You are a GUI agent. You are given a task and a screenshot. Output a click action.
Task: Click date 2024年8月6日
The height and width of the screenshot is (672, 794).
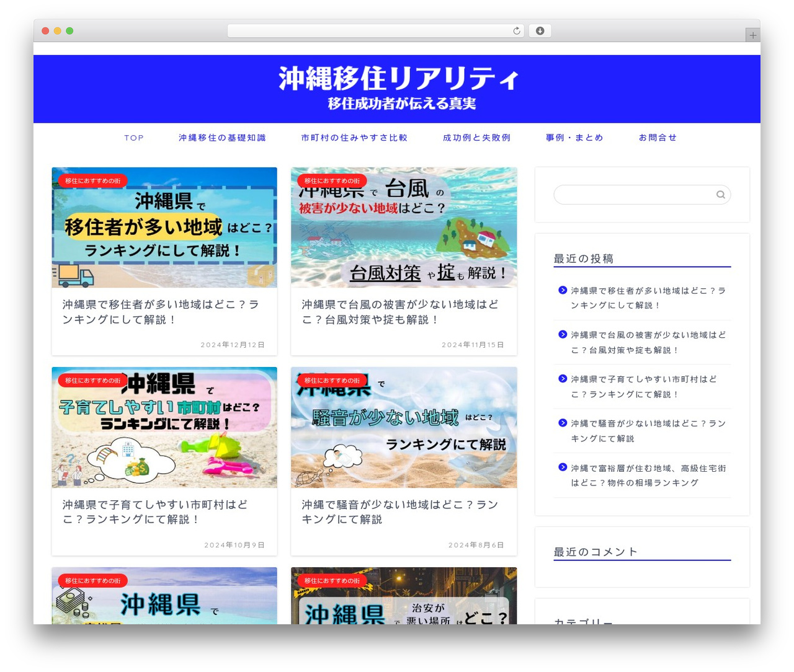pyautogui.click(x=476, y=545)
